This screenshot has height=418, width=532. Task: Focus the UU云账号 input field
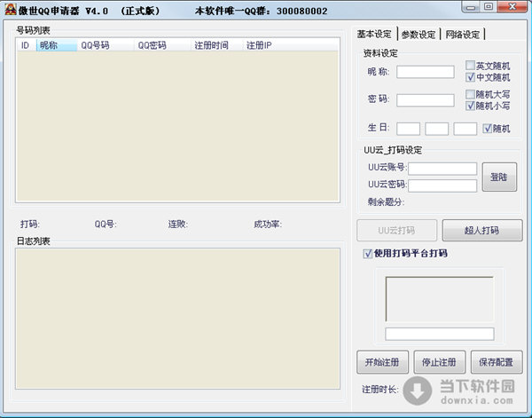[442, 169]
